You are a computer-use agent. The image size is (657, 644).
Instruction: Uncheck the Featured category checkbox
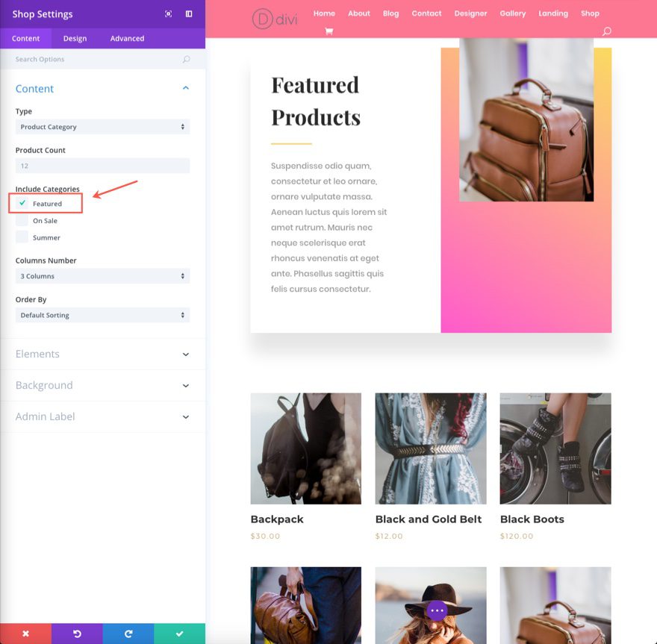click(21, 203)
